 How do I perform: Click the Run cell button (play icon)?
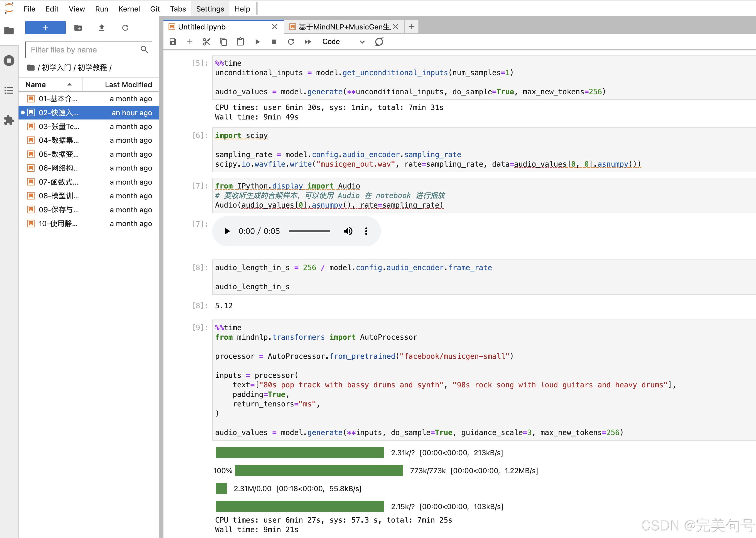(x=258, y=41)
